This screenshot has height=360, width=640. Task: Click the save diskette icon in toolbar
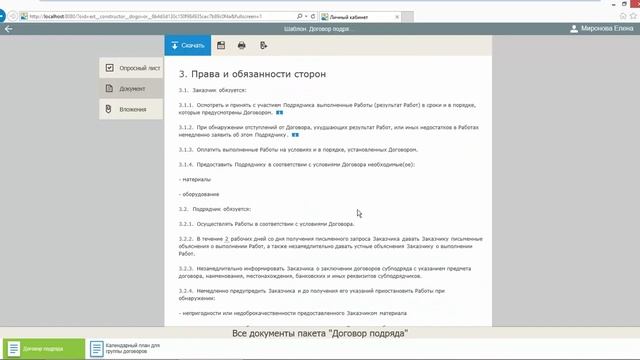click(x=221, y=45)
